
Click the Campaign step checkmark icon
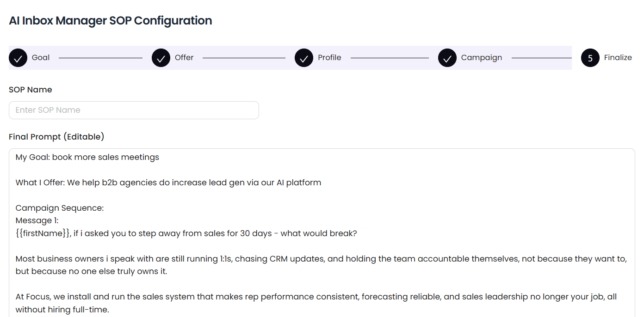tap(447, 57)
